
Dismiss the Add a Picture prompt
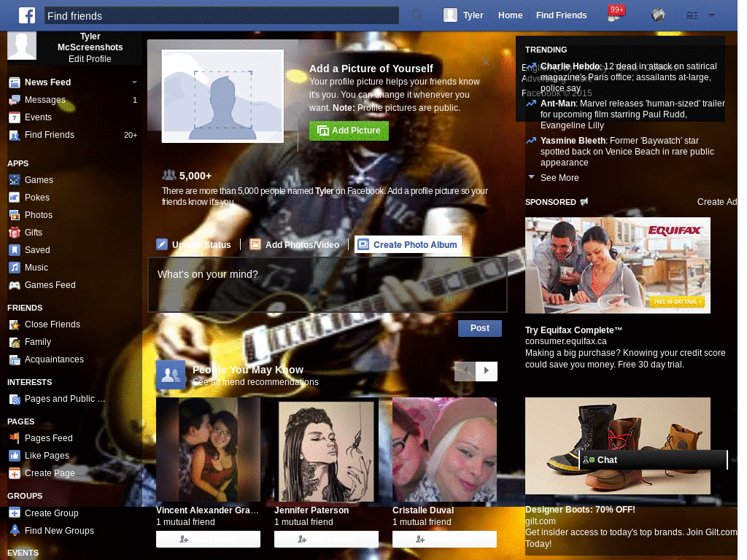(485, 62)
